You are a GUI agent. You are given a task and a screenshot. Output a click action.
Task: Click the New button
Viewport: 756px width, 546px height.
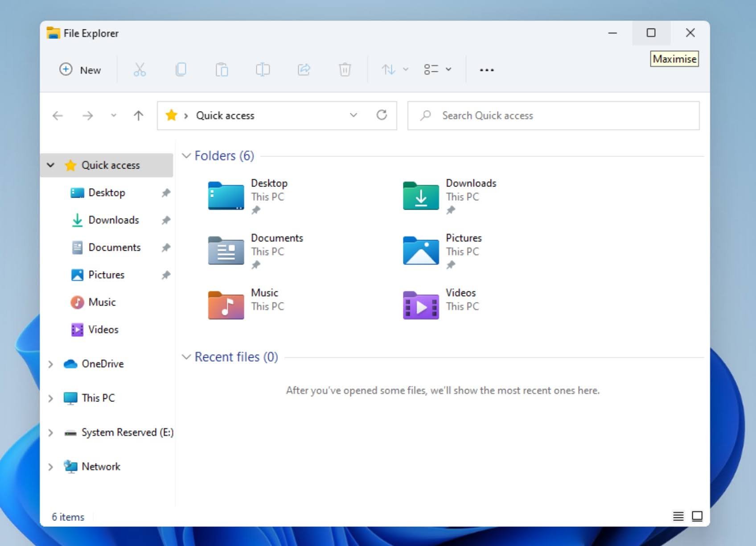[80, 70]
